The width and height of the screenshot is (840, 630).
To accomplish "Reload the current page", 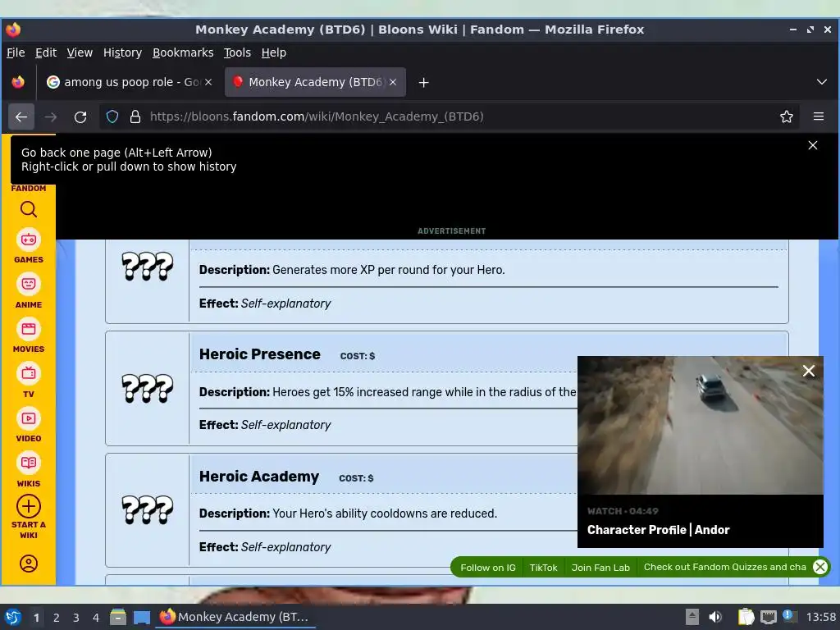I will point(80,116).
